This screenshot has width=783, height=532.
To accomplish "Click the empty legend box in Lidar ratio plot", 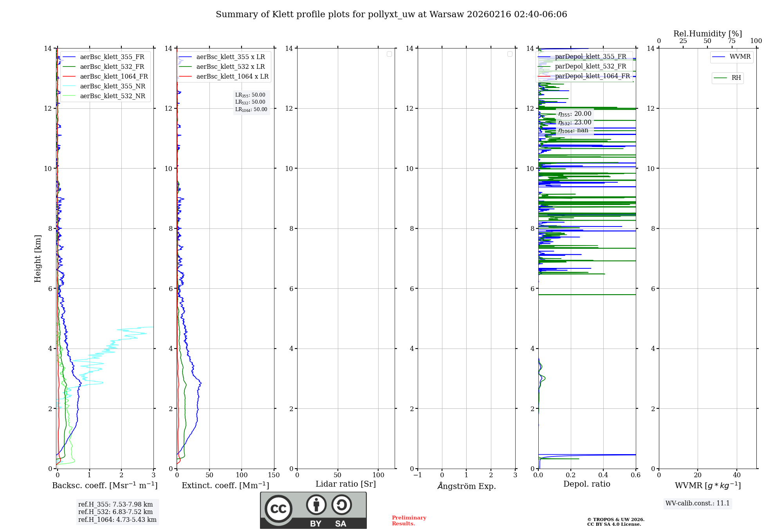I will 389,54.
